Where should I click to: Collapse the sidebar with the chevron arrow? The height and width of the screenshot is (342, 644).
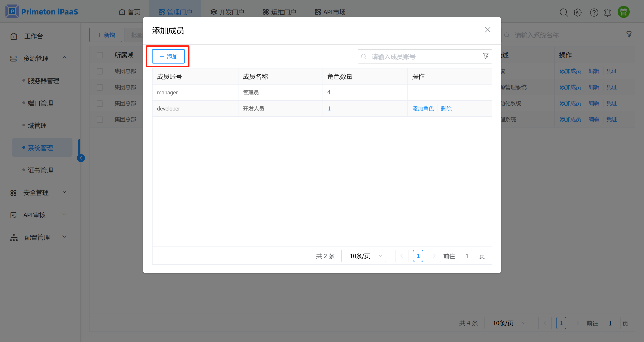pos(81,158)
